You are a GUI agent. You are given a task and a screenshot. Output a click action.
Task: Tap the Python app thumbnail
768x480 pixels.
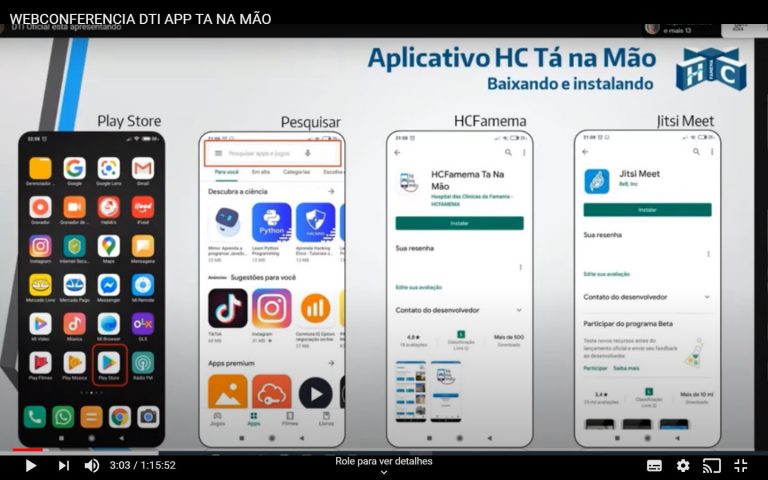click(271, 223)
